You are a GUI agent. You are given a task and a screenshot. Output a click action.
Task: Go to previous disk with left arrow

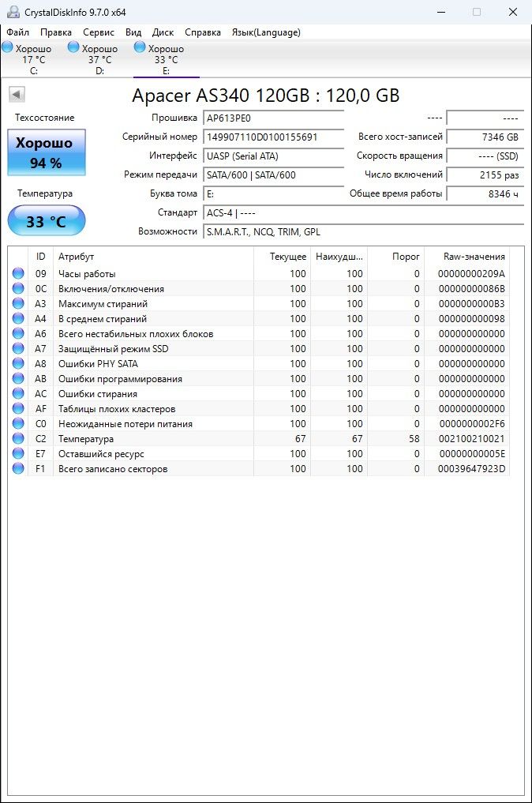pyautogui.click(x=17, y=94)
